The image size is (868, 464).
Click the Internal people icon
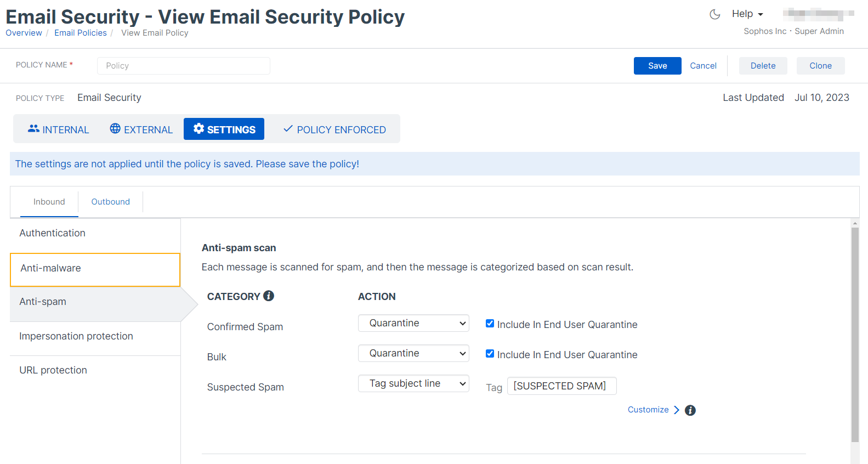[33, 129]
